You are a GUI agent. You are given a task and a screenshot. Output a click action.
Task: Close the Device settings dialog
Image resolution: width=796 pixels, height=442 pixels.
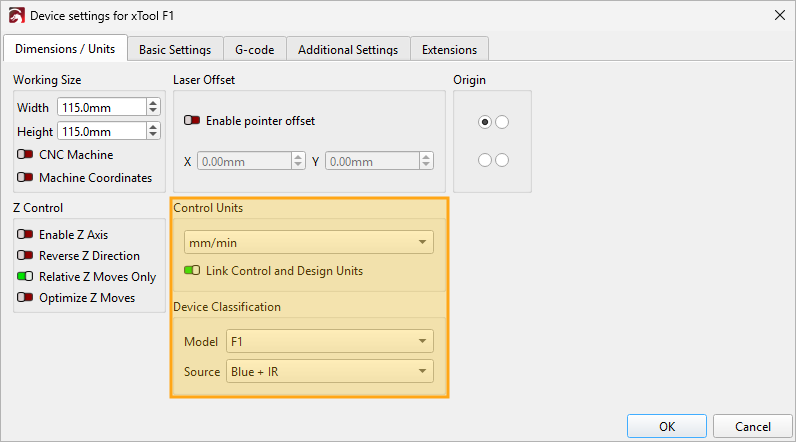[x=780, y=15]
